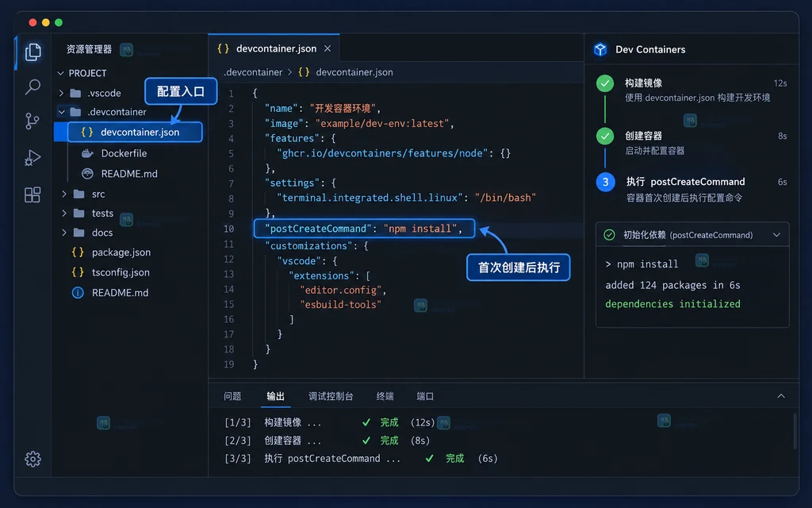The image size is (812, 508).
Task: Click the "esbuild-tools" extension string
Action: pyautogui.click(x=340, y=304)
